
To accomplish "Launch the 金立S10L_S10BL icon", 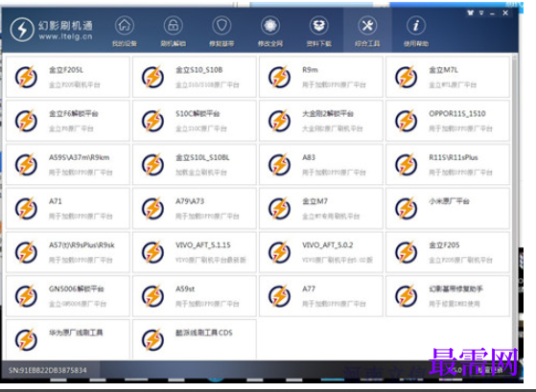I will click(x=152, y=165).
